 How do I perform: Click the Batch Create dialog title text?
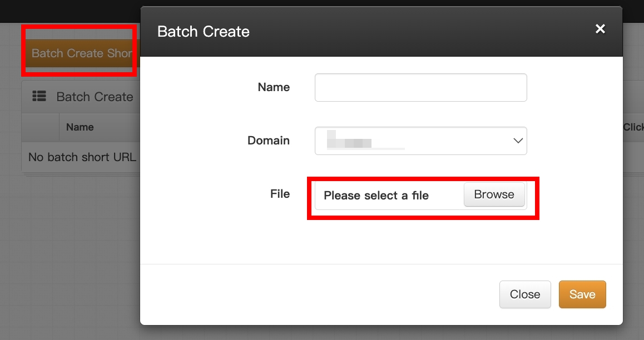tap(203, 32)
